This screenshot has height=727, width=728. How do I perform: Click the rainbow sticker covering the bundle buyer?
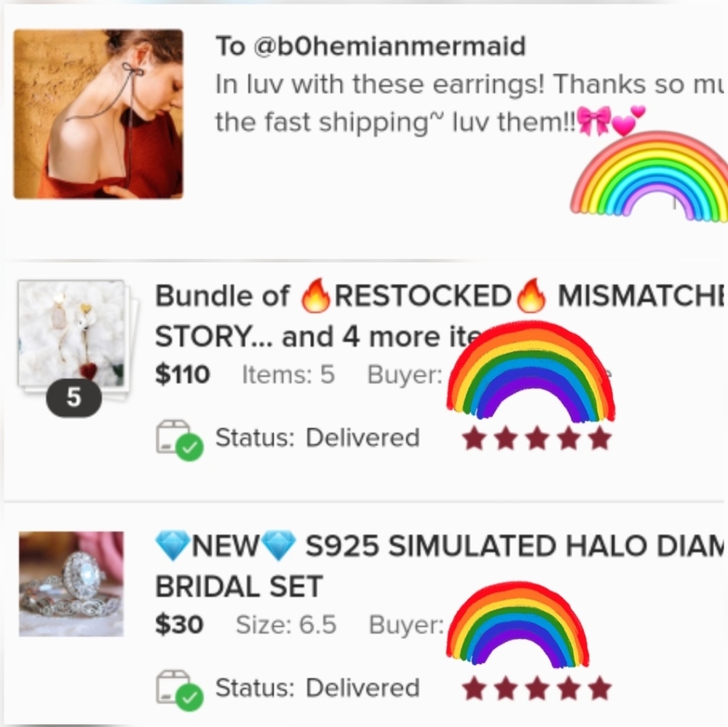click(x=531, y=370)
